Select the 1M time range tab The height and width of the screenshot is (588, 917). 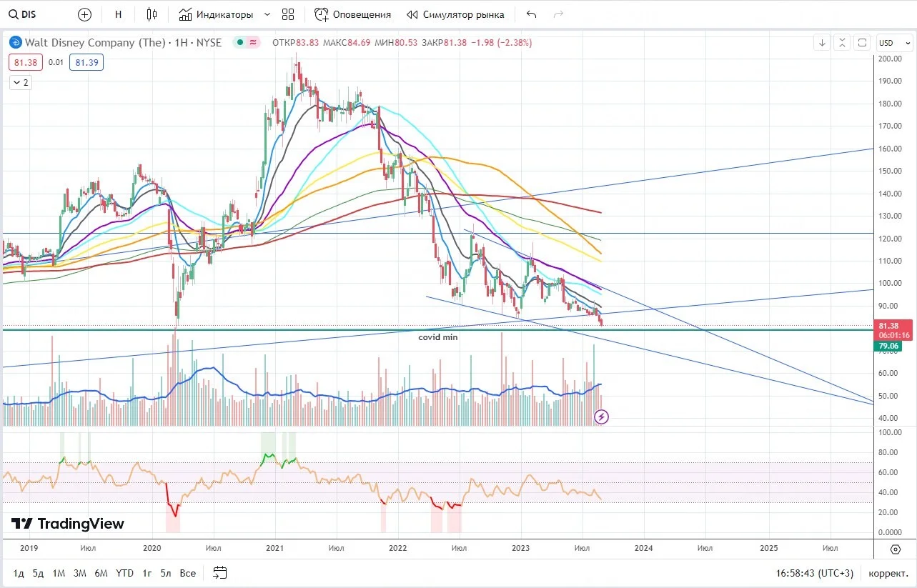59,573
